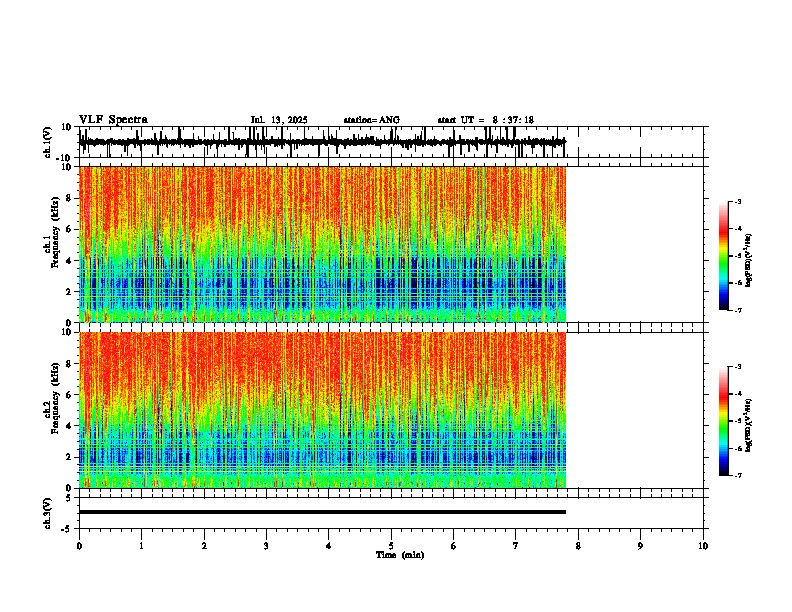Click the ch.1 color bar log(PSD) label
Screen dimensions: 792x612
pos(749,261)
